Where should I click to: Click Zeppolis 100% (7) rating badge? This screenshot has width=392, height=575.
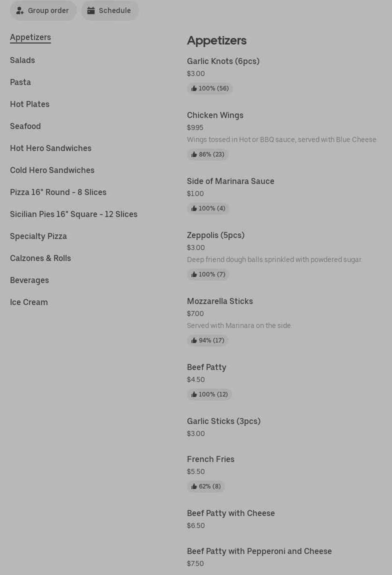(x=208, y=274)
